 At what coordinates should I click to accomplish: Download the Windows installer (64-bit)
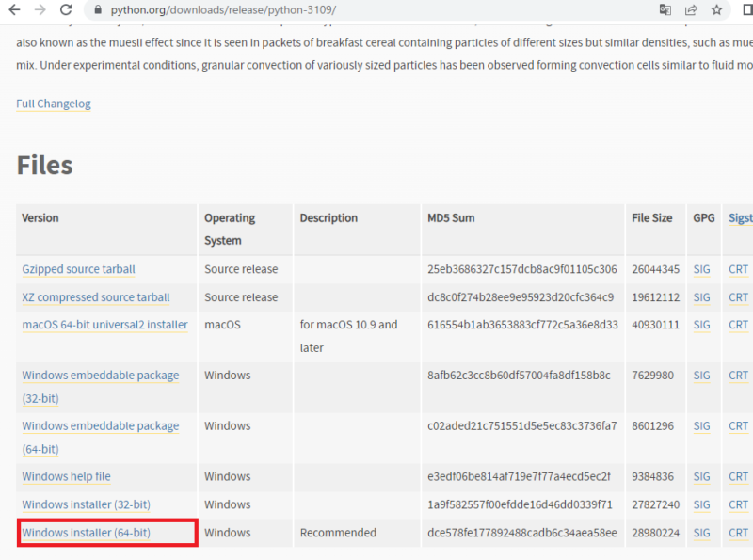tap(86, 533)
